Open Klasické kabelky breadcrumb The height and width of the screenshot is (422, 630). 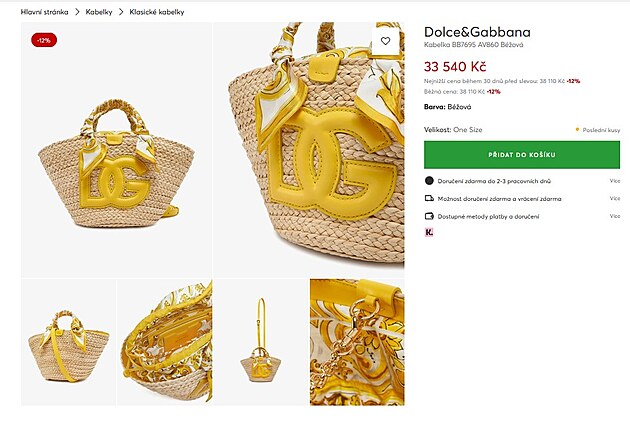click(x=158, y=11)
